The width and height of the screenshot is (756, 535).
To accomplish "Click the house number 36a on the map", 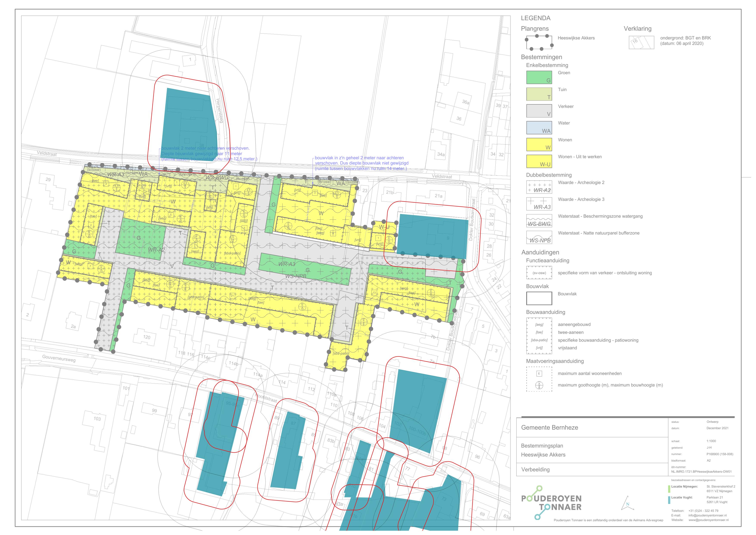I will tap(466, 102).
